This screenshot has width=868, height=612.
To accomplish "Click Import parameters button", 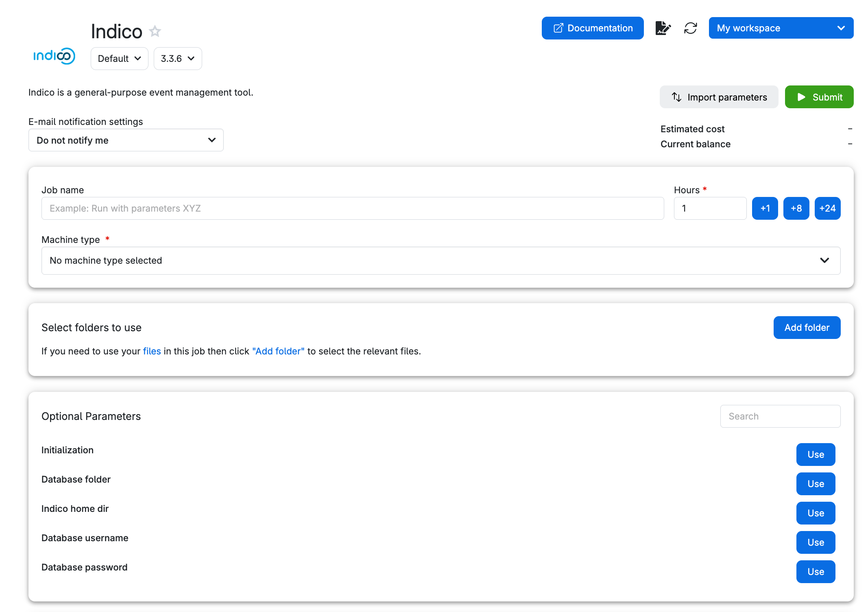I will click(x=719, y=97).
